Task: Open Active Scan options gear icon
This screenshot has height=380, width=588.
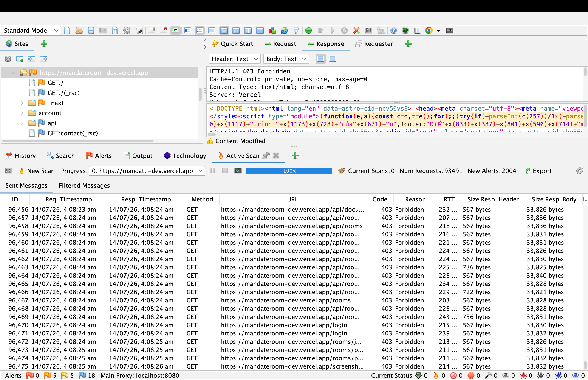Action: [x=579, y=171]
